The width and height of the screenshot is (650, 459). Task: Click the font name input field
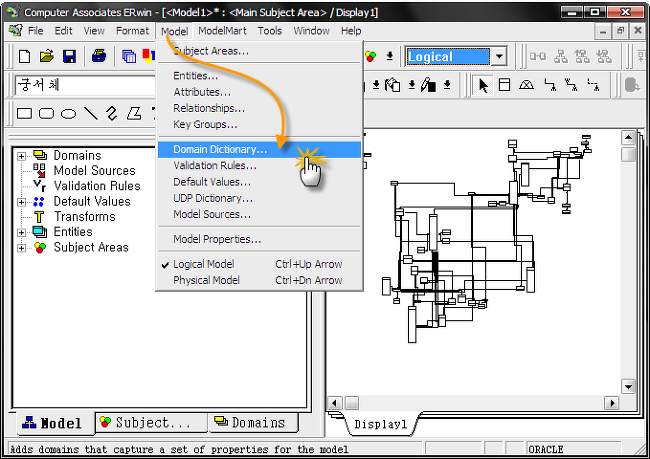(x=85, y=85)
